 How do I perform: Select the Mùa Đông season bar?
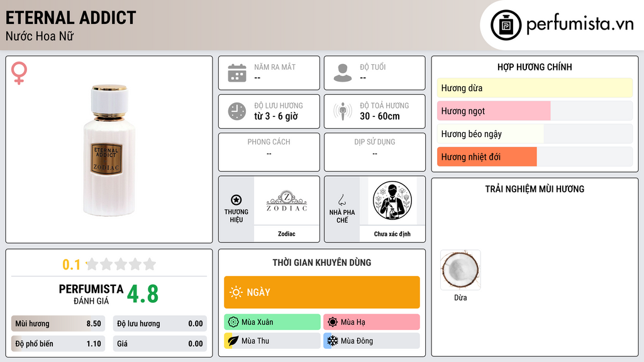tap(372, 341)
